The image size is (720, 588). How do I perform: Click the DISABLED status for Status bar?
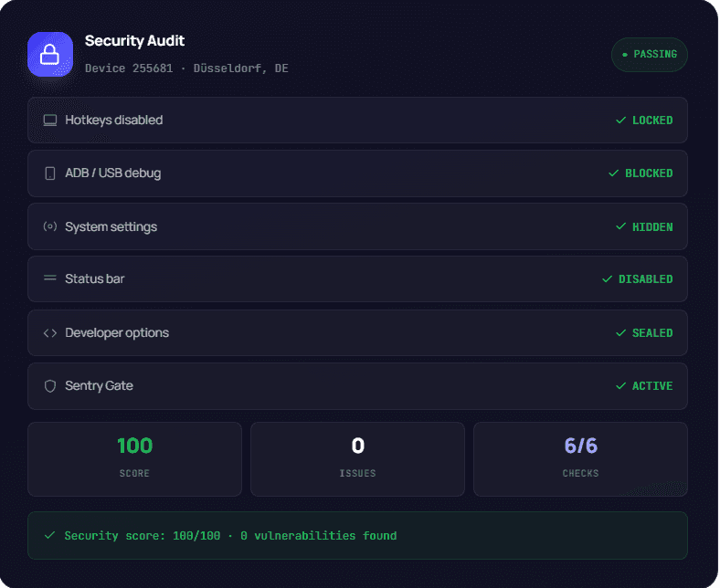(638, 279)
